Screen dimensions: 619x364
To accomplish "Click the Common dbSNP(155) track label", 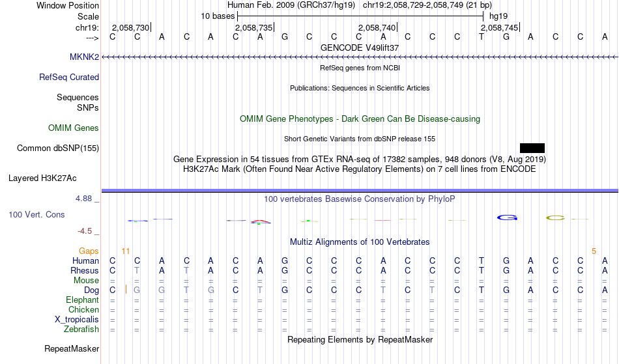I will [x=58, y=148].
